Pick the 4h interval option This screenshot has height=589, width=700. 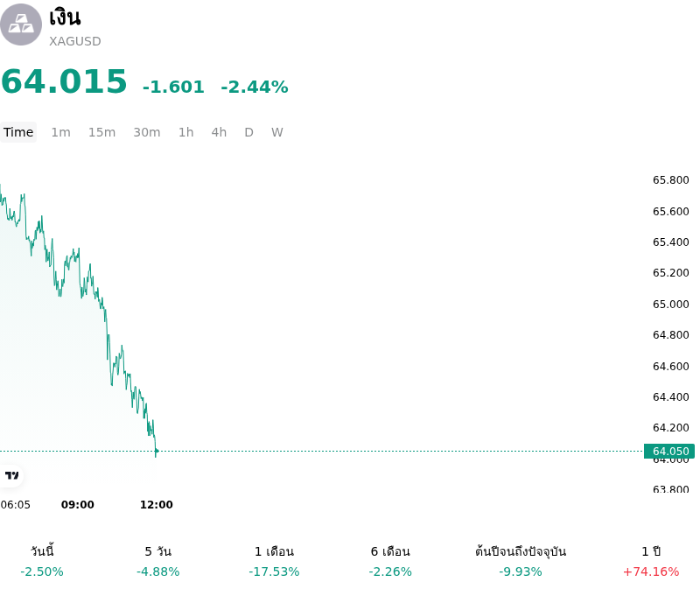[220, 132]
